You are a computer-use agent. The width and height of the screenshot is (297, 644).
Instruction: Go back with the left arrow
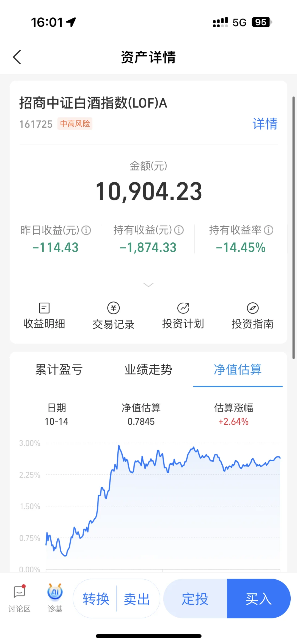coord(17,57)
